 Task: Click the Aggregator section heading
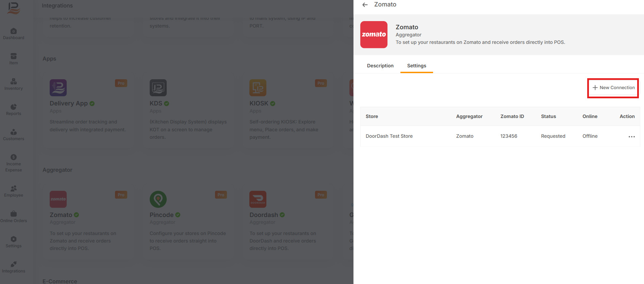pos(57,170)
